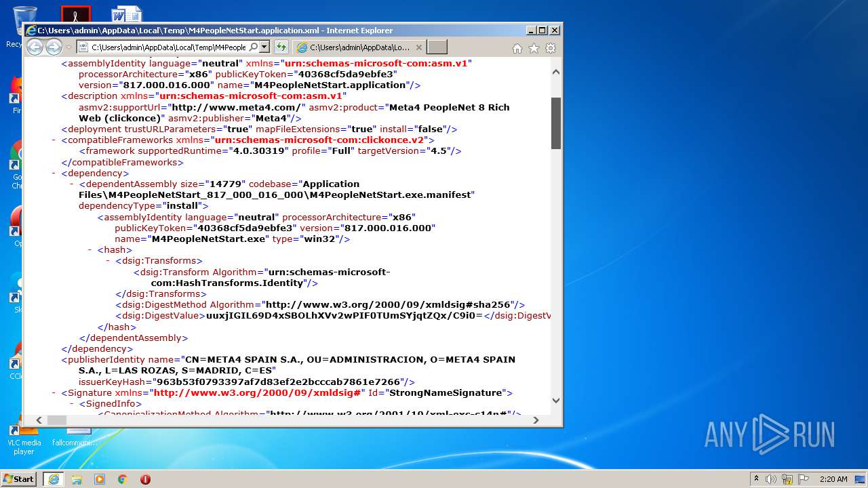Click the vertical scrollbar down arrow
868x488 pixels.
[556, 401]
